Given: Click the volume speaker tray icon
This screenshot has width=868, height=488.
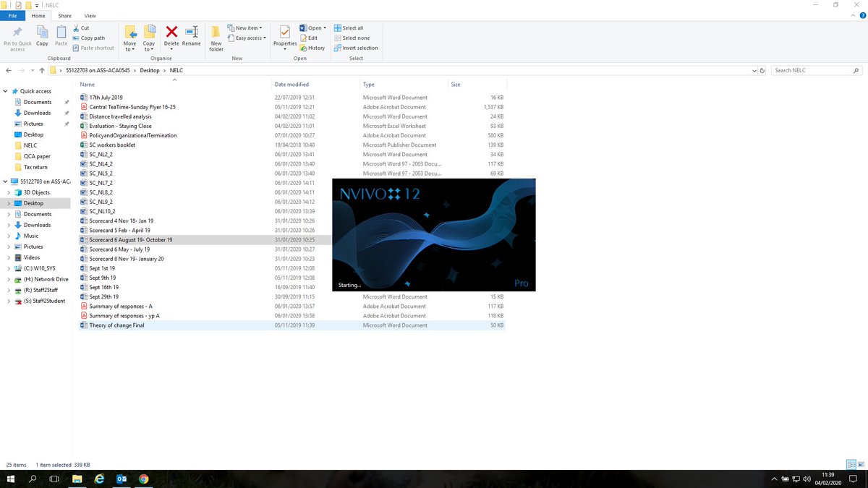Looking at the screenshot, I should coord(806,479).
